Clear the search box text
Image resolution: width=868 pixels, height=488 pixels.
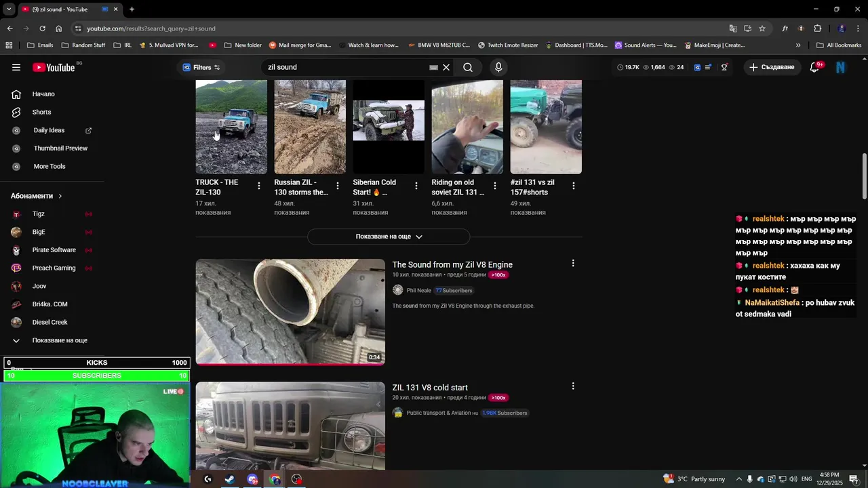coord(446,67)
